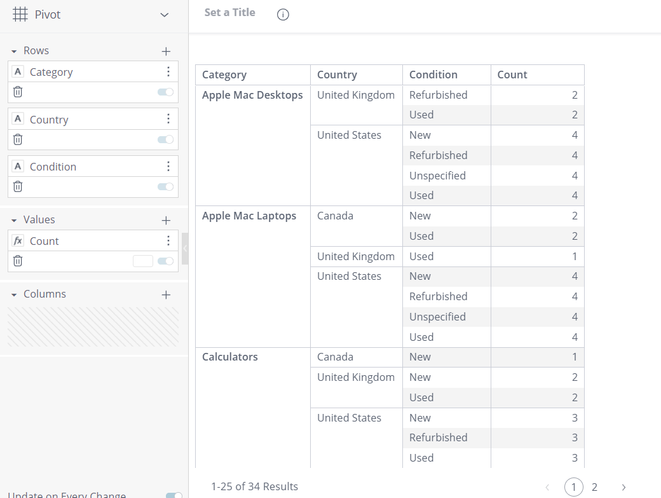Click the empty Columns drop area
Viewport: 661px width, 498px height.
[x=93, y=327]
